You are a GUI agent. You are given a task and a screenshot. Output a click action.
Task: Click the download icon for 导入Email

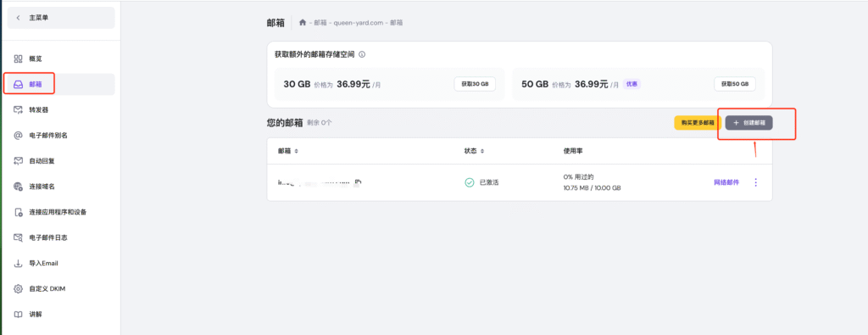click(19, 263)
